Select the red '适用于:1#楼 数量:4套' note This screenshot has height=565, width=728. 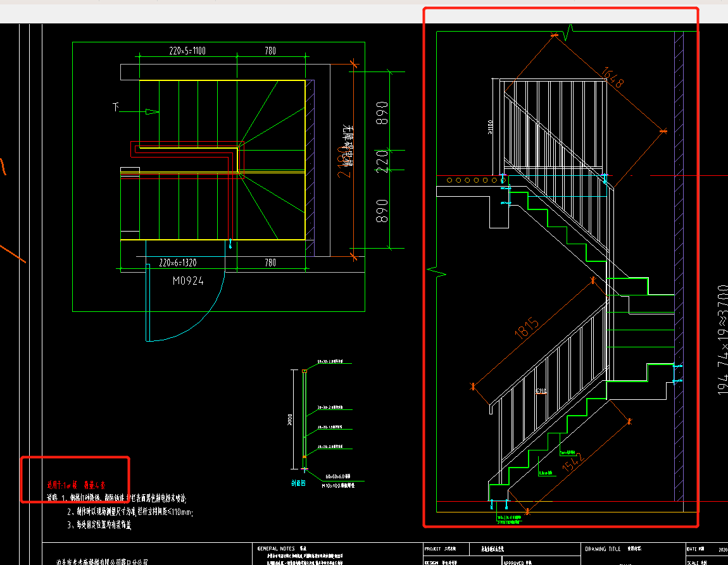pos(76,485)
